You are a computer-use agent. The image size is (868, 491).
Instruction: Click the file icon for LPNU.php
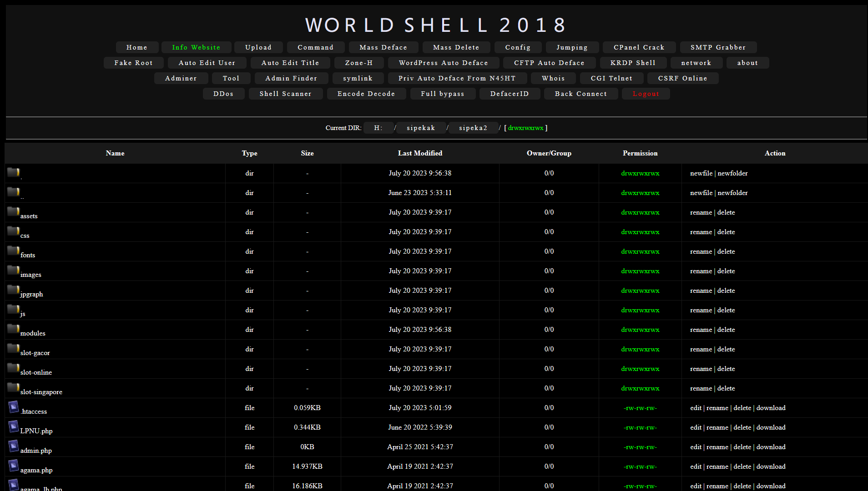[14, 426]
